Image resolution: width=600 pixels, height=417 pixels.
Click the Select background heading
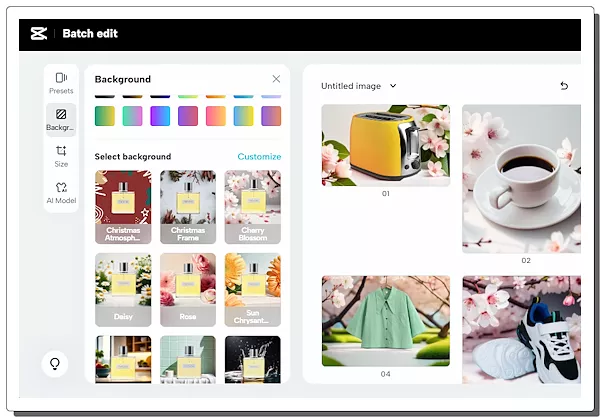pos(133,156)
